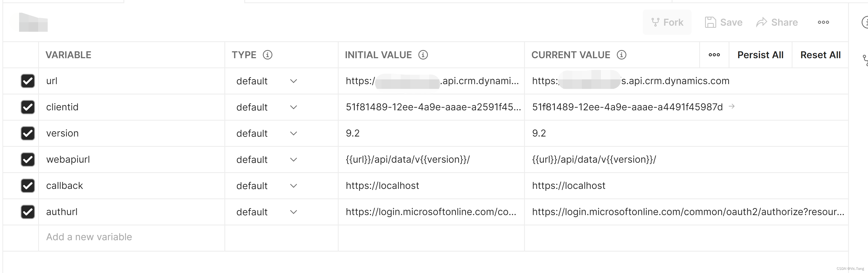Open the Share dialog
The width and height of the screenshot is (868, 273).
pos(777,22)
